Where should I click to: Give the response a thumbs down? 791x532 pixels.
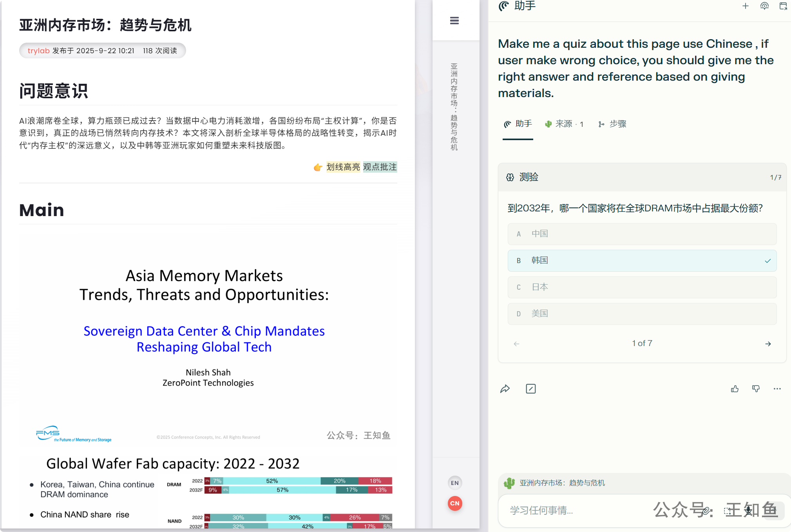[x=756, y=389]
